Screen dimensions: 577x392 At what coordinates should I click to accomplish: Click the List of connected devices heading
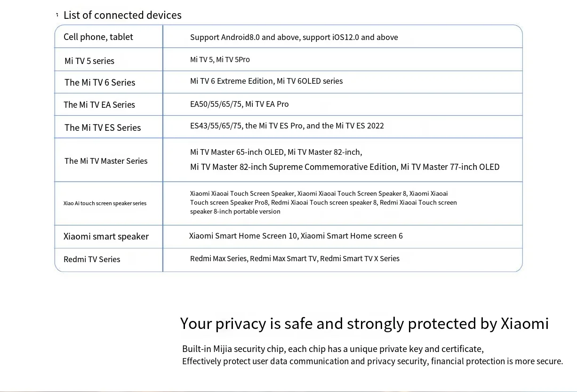[122, 15]
